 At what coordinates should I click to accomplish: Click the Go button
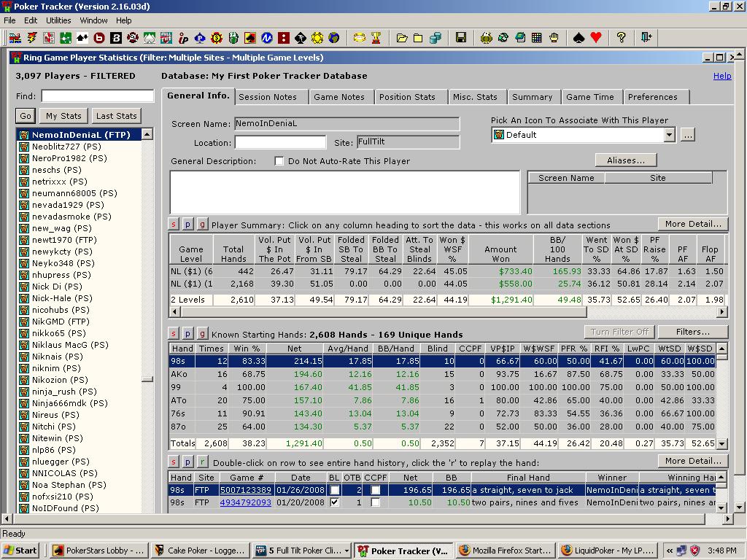pyautogui.click(x=26, y=116)
